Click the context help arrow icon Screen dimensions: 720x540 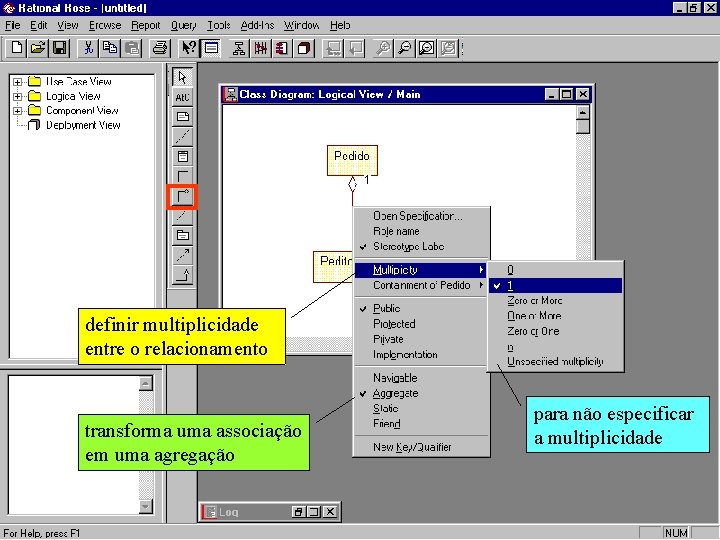click(188, 48)
